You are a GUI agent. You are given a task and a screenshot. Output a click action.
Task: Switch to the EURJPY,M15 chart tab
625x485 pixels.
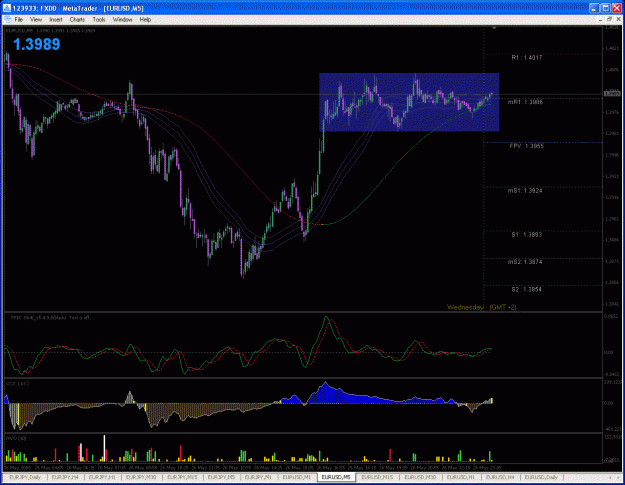tap(182, 477)
